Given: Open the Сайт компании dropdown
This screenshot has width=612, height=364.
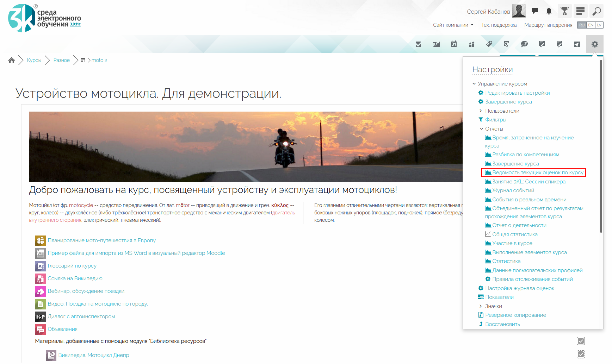Looking at the screenshot, I should 453,25.
